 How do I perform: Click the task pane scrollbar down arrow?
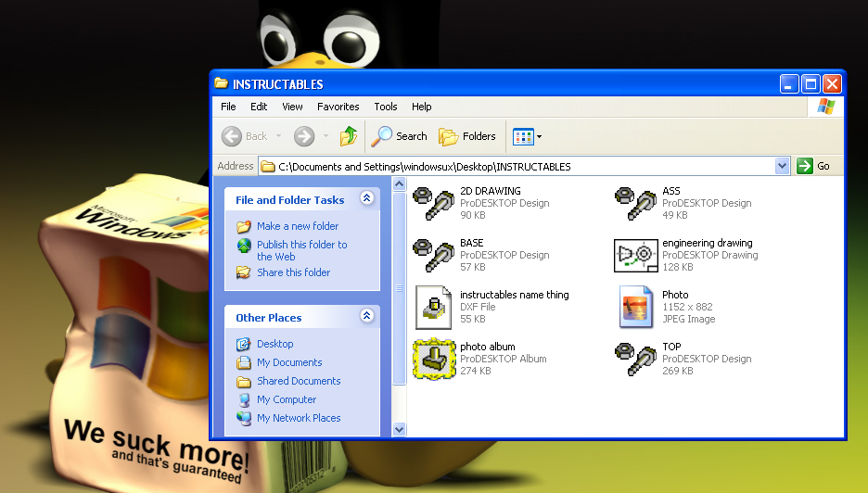click(399, 429)
